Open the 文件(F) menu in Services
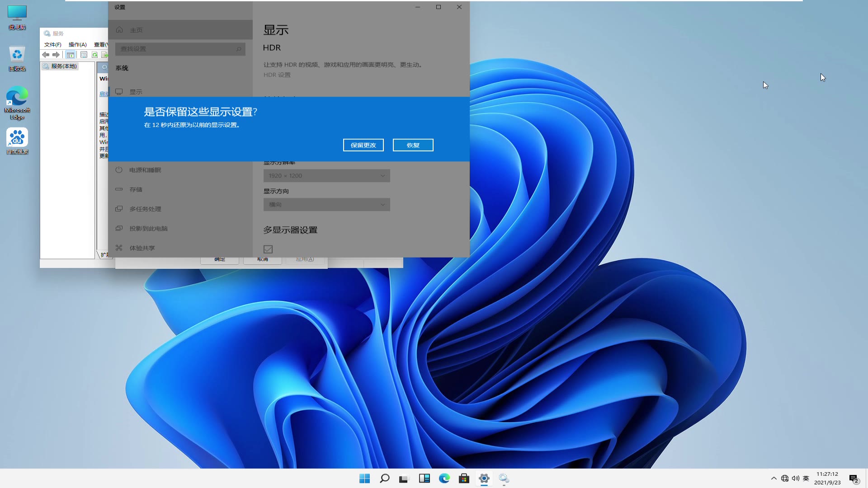This screenshot has height=488, width=868. click(x=52, y=44)
